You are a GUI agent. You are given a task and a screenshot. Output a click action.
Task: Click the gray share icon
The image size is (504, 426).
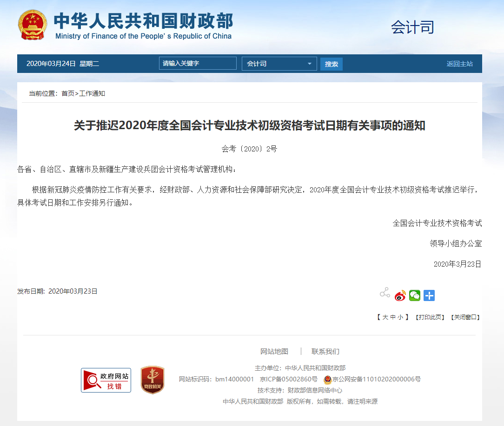tap(385, 293)
